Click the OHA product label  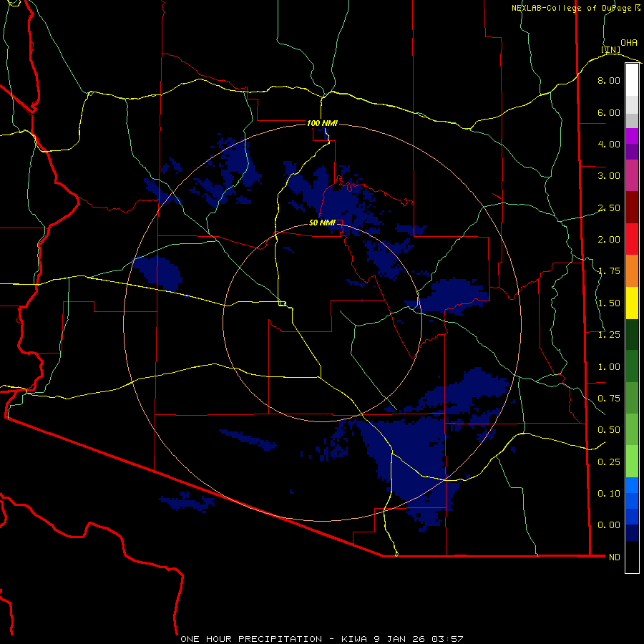tap(629, 43)
